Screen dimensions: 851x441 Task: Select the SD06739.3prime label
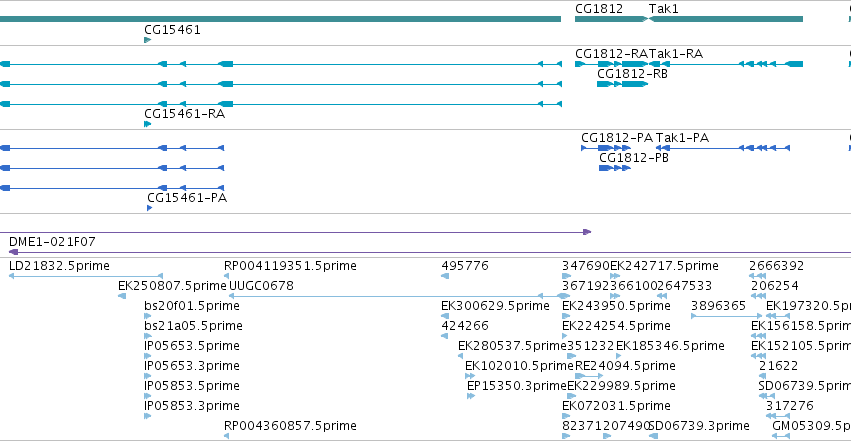[700, 426]
